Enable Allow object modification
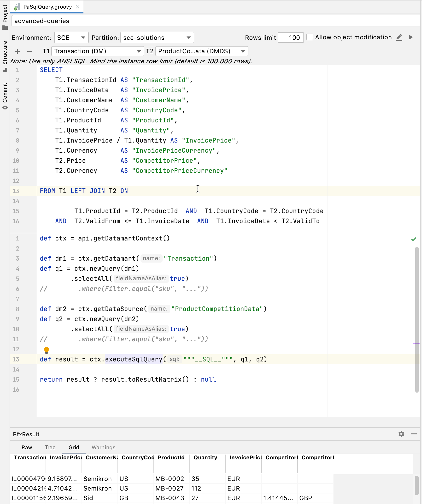This screenshot has height=504, width=422. coord(310,37)
